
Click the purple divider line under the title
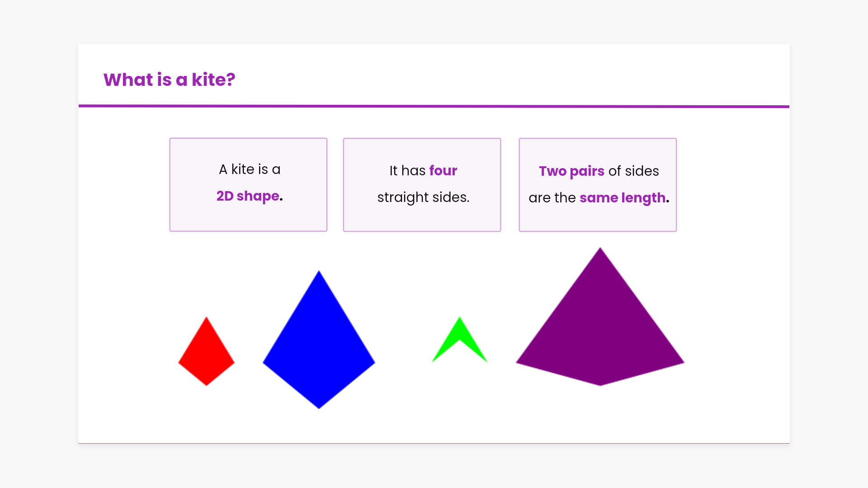pos(434,106)
